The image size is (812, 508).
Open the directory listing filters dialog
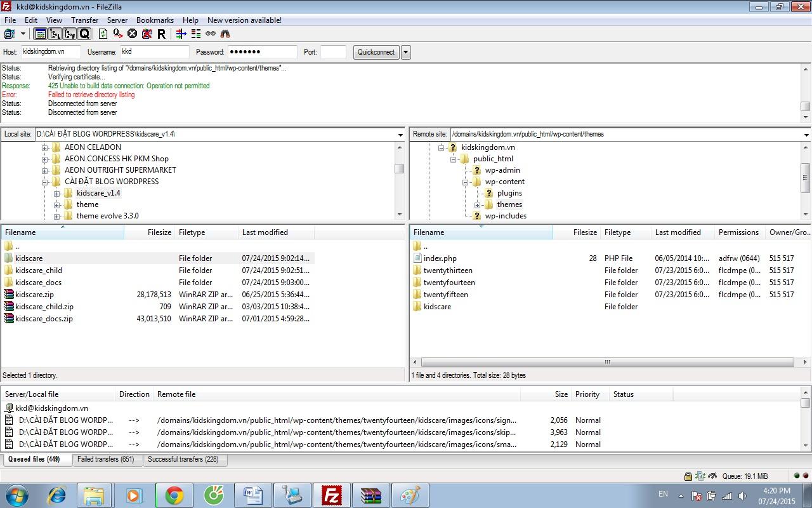tap(181, 34)
